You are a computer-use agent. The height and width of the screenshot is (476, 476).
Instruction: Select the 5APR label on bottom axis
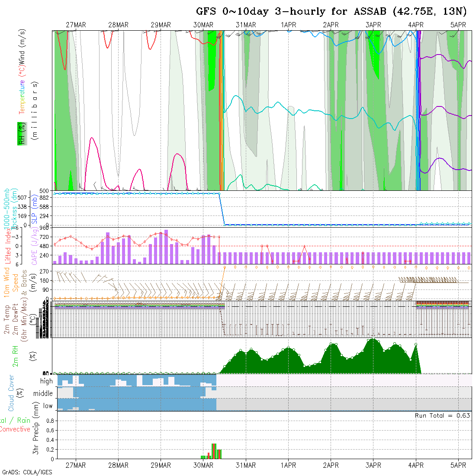pos(458,465)
